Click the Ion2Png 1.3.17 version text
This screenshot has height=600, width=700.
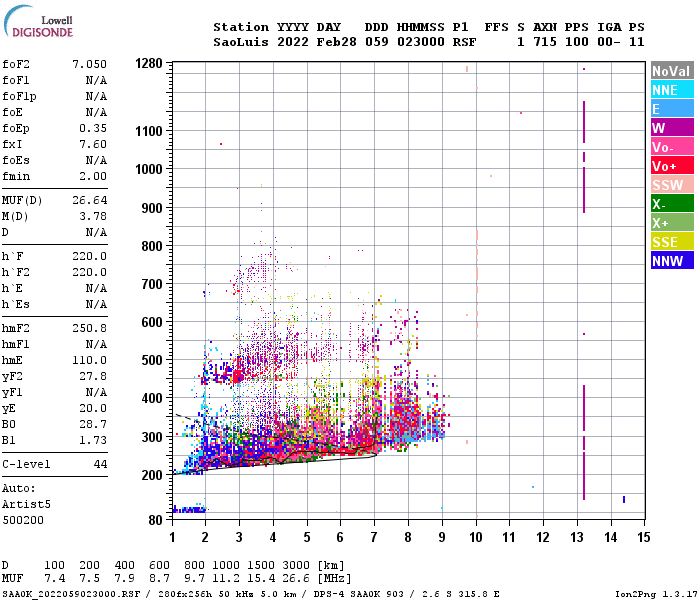[656, 594]
